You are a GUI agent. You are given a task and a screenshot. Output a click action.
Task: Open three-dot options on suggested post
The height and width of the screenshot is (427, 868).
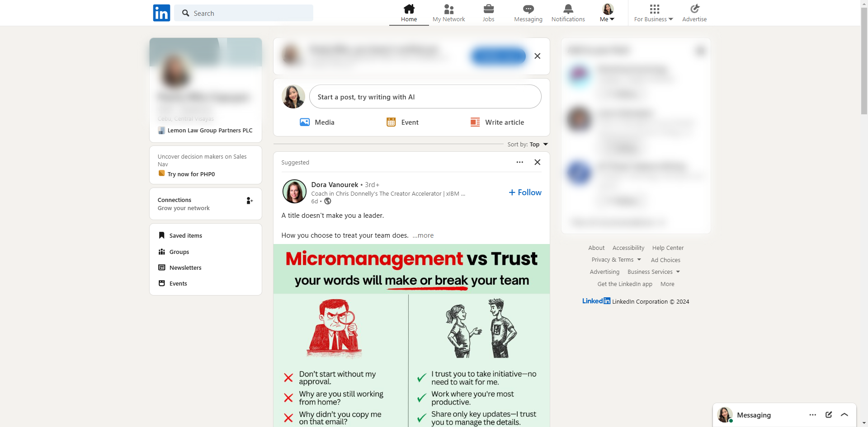tap(520, 162)
